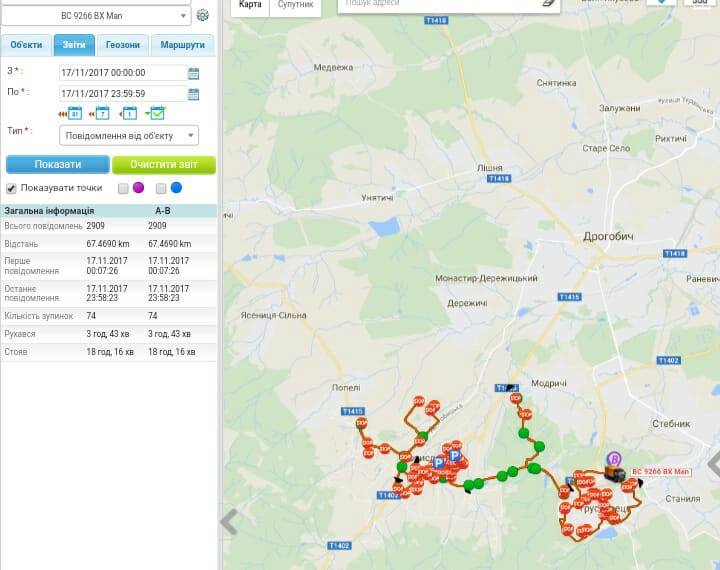Open calendar picker for the end date
Screen dimensions: 720x570
[x=193, y=94]
